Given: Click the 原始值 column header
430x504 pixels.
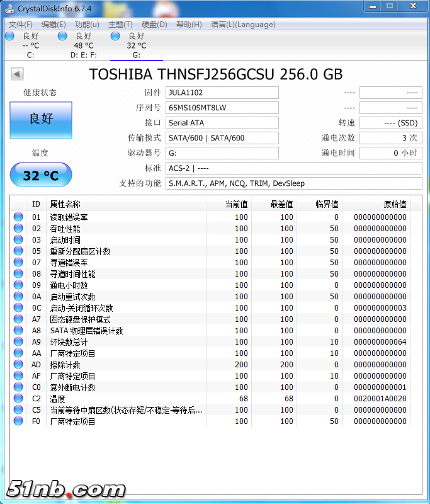Looking at the screenshot, I should [x=395, y=204].
